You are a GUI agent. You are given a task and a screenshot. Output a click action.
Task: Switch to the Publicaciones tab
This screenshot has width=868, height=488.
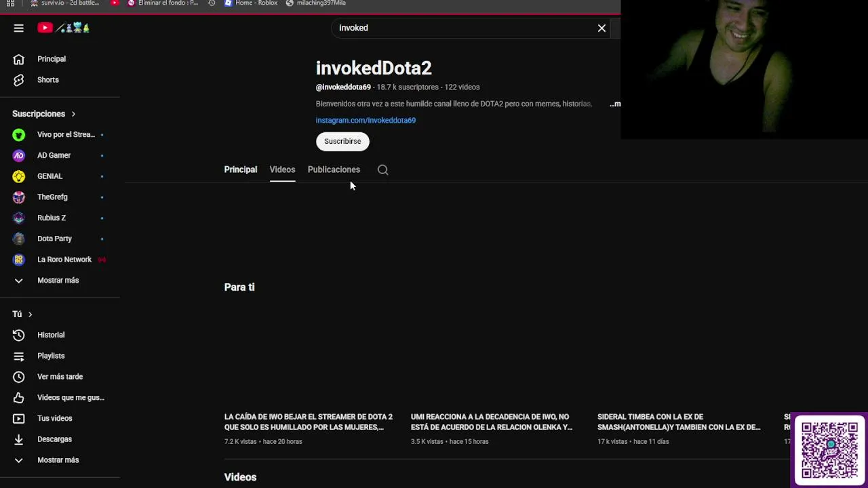click(x=334, y=169)
